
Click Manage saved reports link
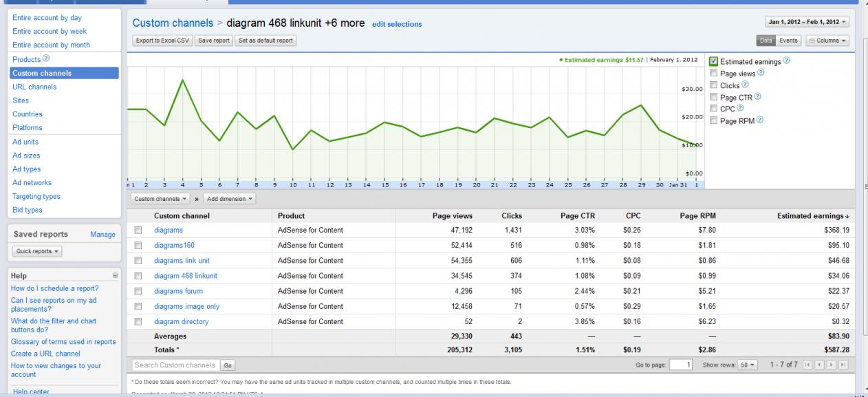pos(102,235)
